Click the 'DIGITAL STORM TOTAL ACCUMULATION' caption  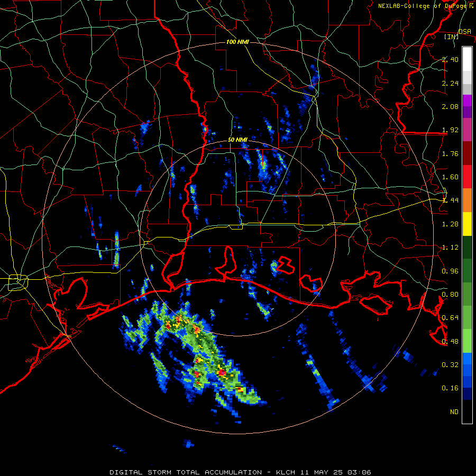(186, 472)
